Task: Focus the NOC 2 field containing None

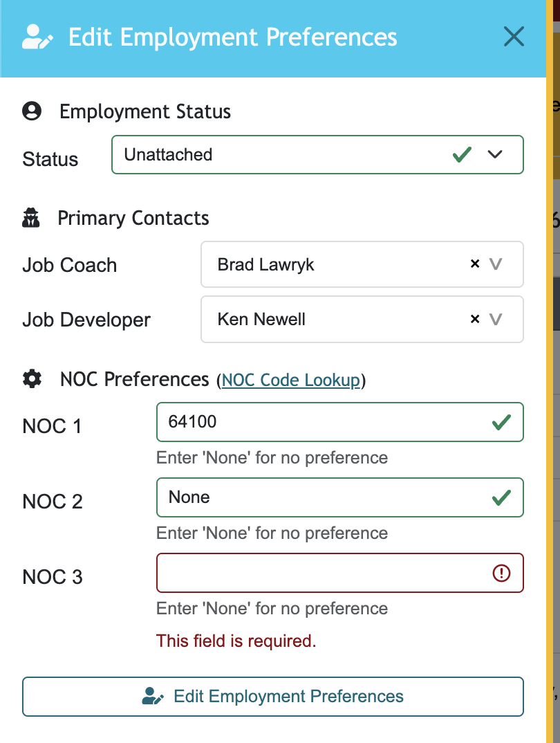Action: 340,497
